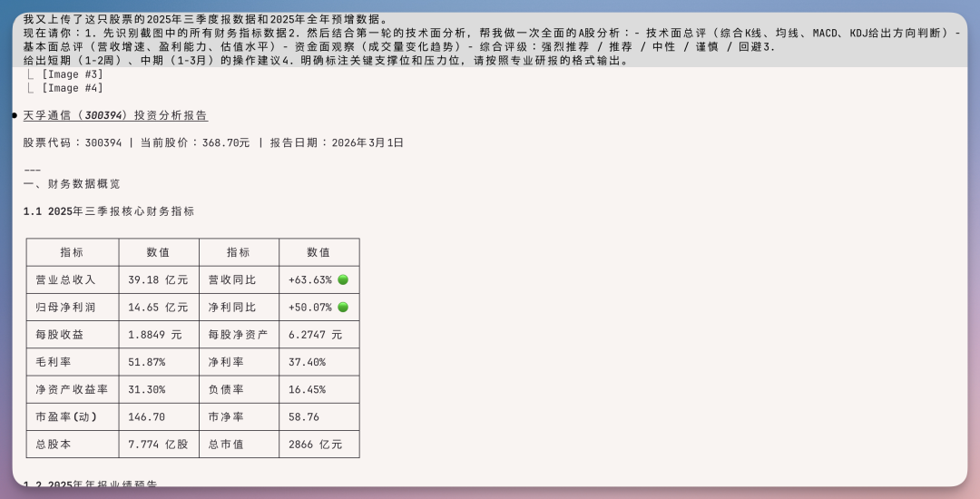Viewport: 980px width, 499px height.
Task: Click the 归母净利润 table cell
Action: pos(73,308)
